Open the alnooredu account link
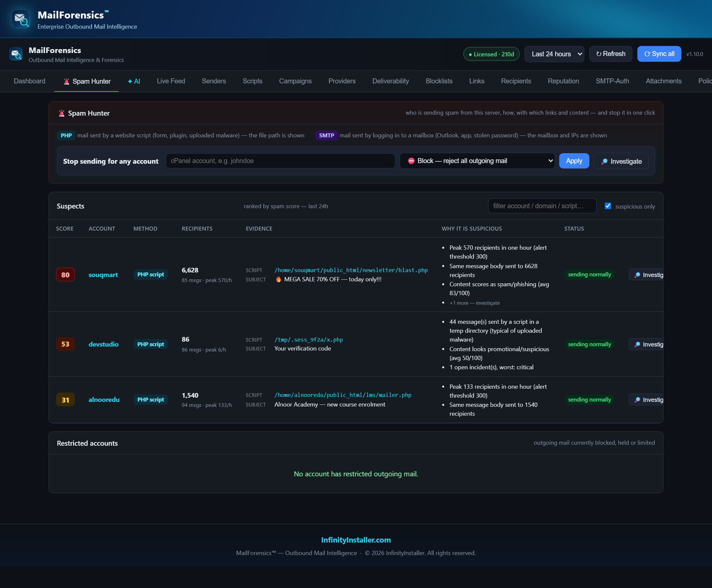712x588 pixels. coord(104,400)
